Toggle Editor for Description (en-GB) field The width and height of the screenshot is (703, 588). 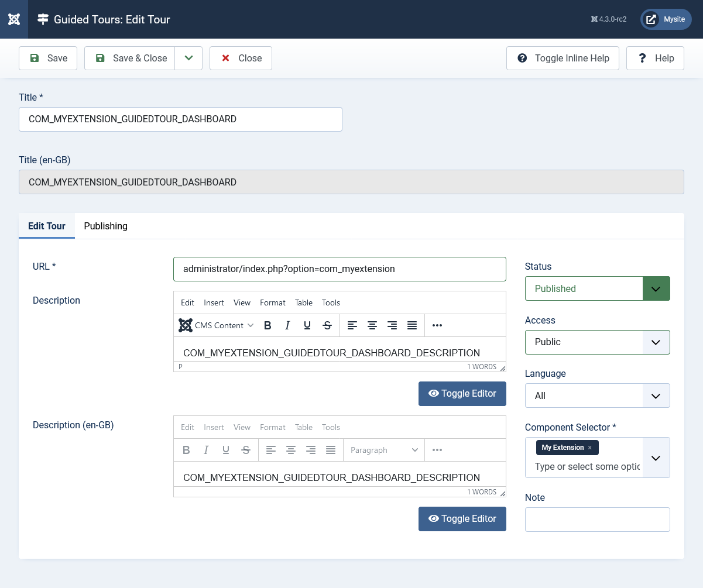coord(462,519)
